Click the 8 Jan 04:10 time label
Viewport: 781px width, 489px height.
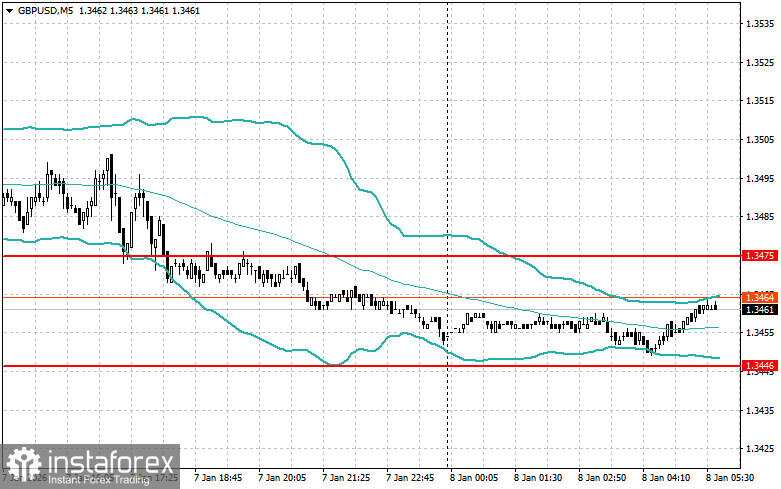666,478
